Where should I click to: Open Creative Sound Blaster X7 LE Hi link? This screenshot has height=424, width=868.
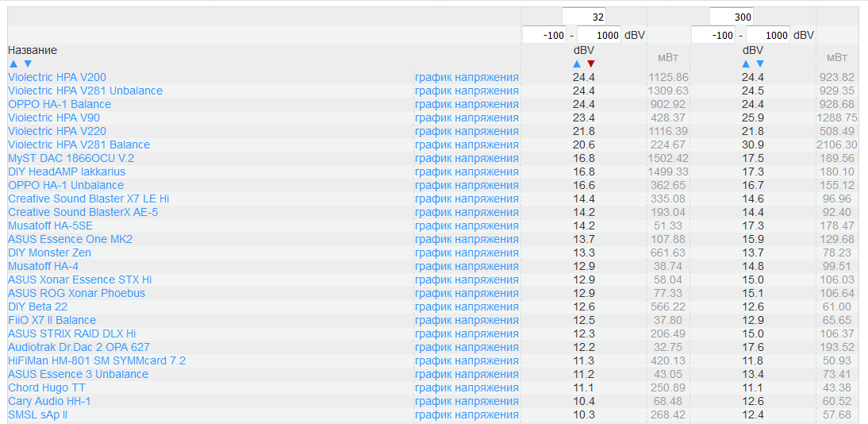89,199
